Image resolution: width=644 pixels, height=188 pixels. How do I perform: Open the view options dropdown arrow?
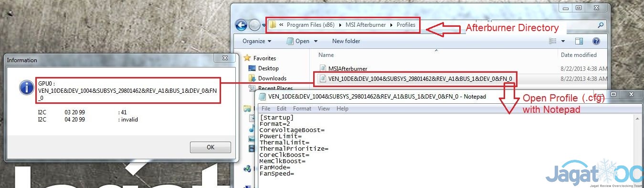(x=563, y=42)
